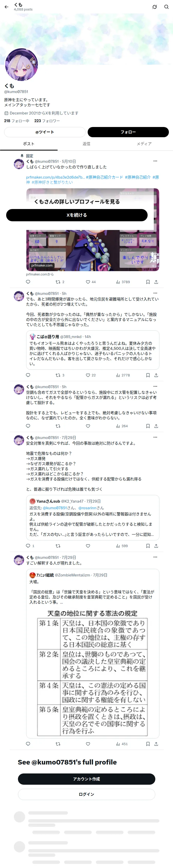The width and height of the screenshot is (173, 868).
Task: Click the #原神自己紹介カード hashtag
Action: 104,177
